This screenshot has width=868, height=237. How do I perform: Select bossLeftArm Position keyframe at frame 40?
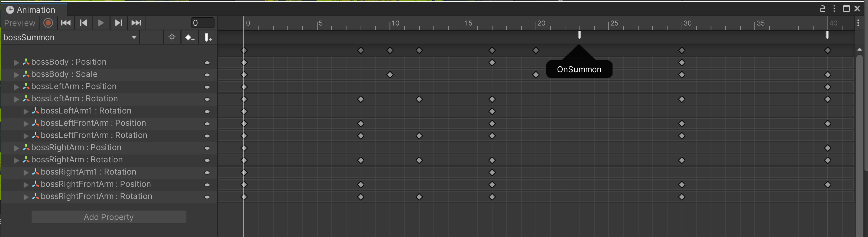point(828,87)
